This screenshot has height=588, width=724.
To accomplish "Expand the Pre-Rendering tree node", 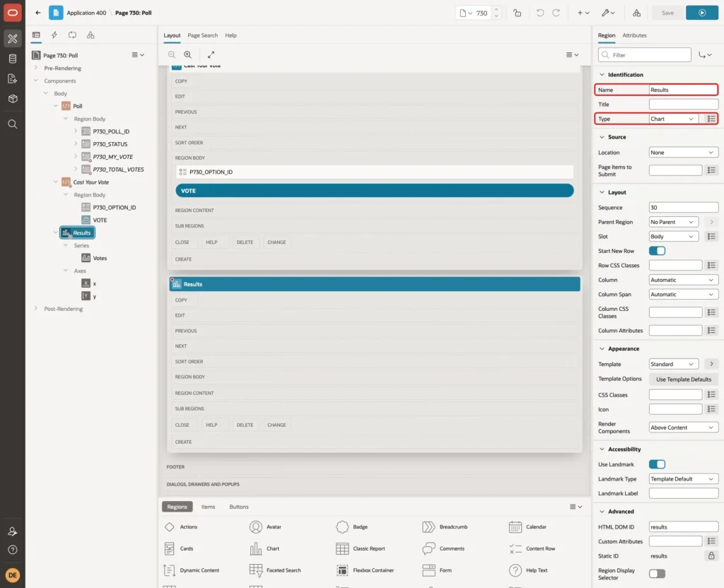I will coord(36,68).
